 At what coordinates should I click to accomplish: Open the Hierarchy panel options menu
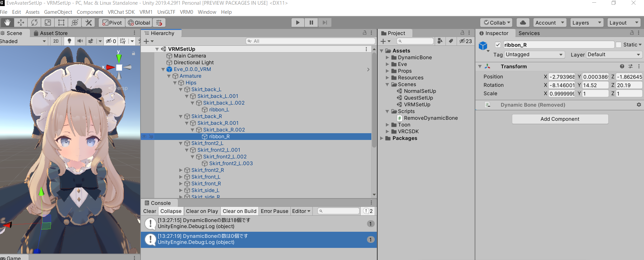pos(371,33)
